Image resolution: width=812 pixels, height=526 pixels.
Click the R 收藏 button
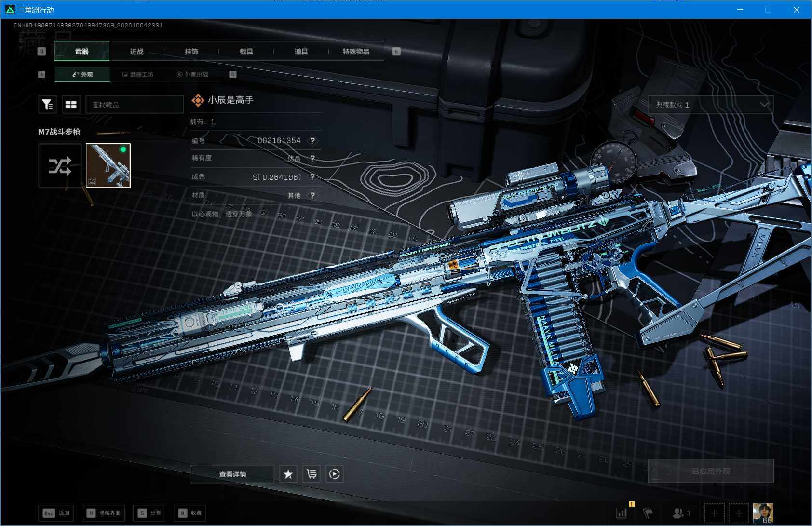[190, 513]
